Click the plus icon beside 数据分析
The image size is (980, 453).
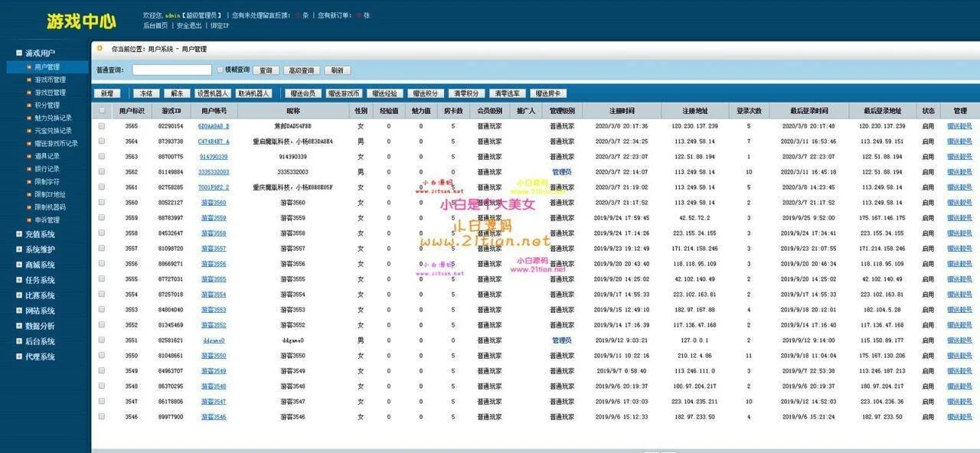coord(19,326)
